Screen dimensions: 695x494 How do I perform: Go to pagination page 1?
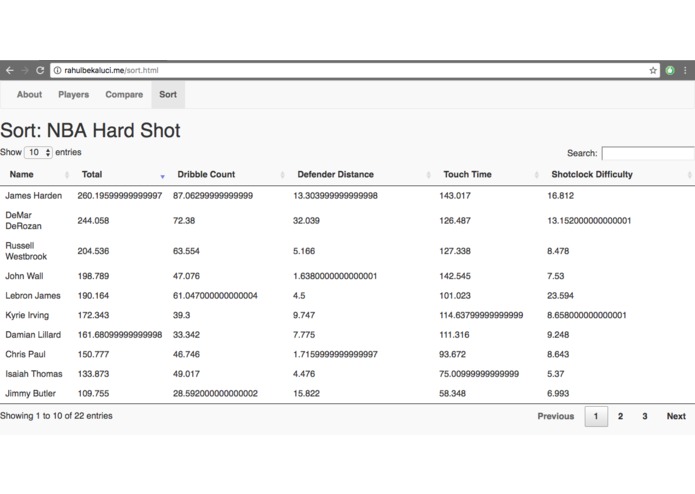click(596, 416)
